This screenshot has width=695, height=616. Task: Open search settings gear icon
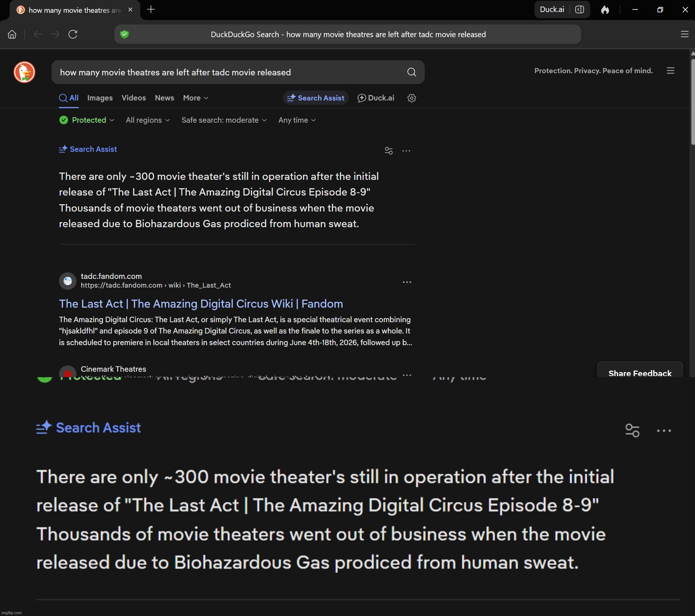tap(411, 98)
